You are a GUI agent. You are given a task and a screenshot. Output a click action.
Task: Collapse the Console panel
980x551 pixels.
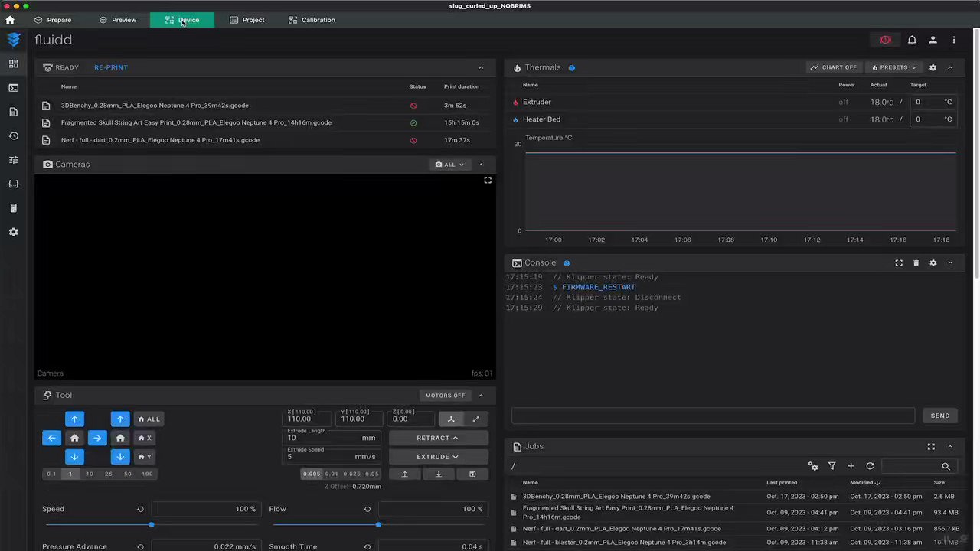point(950,263)
